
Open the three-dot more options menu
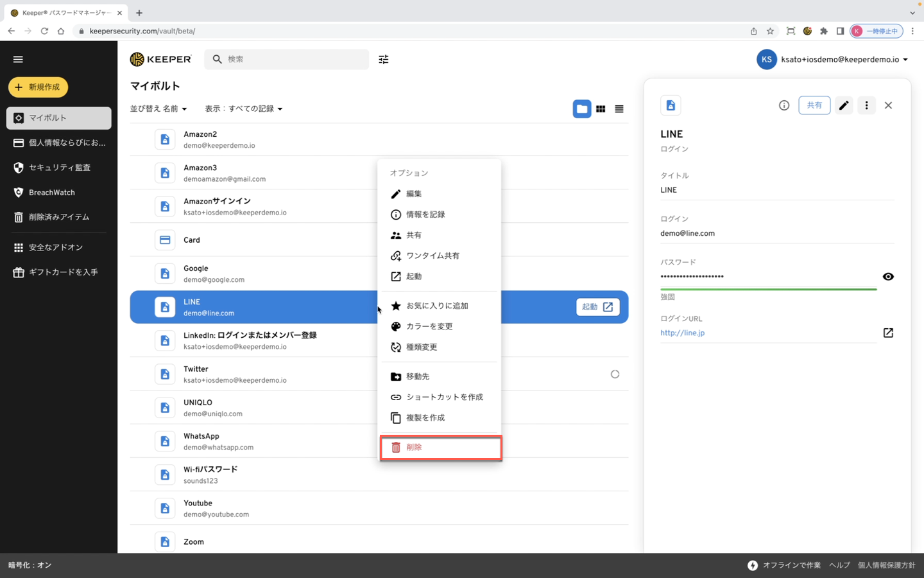(866, 105)
